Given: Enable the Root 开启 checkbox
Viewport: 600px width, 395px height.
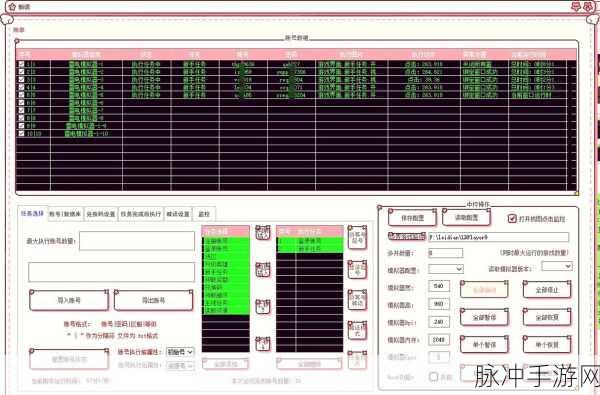Looking at the screenshot, I should (x=433, y=377).
